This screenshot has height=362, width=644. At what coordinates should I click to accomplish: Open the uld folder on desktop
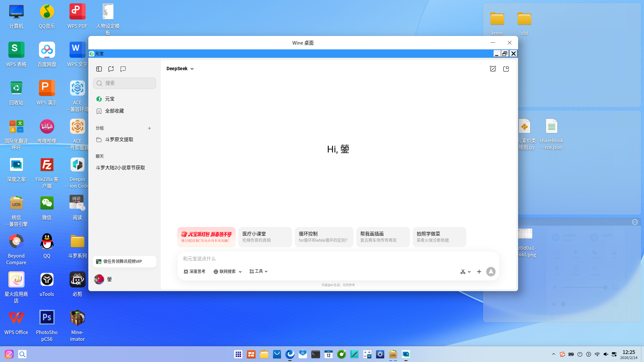[x=524, y=24]
